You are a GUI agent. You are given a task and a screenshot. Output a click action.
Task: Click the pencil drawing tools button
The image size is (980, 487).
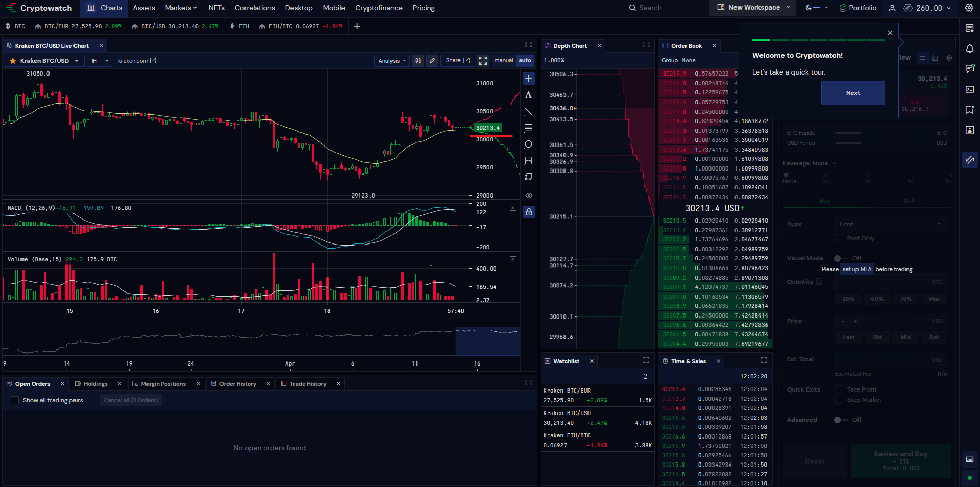pyautogui.click(x=432, y=61)
